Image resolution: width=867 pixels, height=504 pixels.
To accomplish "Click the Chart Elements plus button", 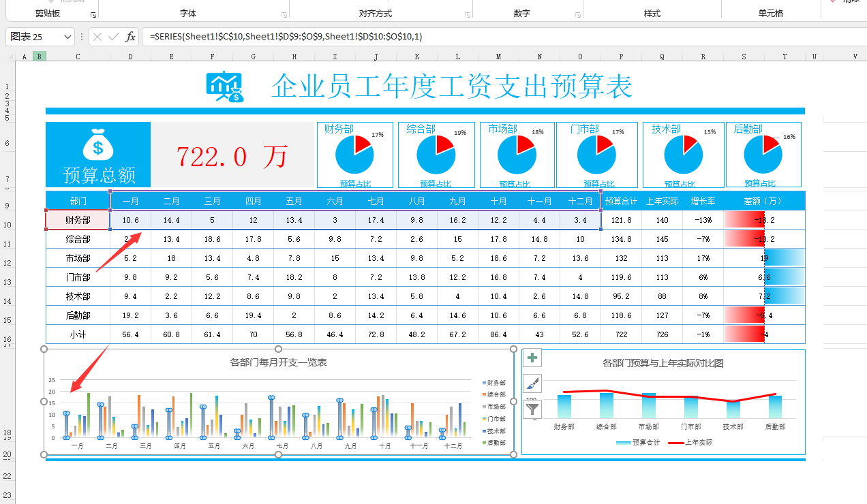I will point(532,357).
